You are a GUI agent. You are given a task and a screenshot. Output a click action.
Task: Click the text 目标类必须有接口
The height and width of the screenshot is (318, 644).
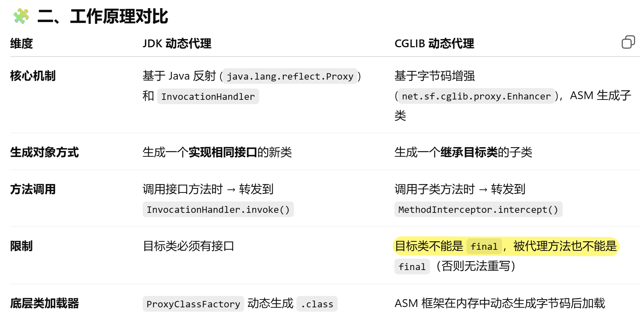coord(189,246)
